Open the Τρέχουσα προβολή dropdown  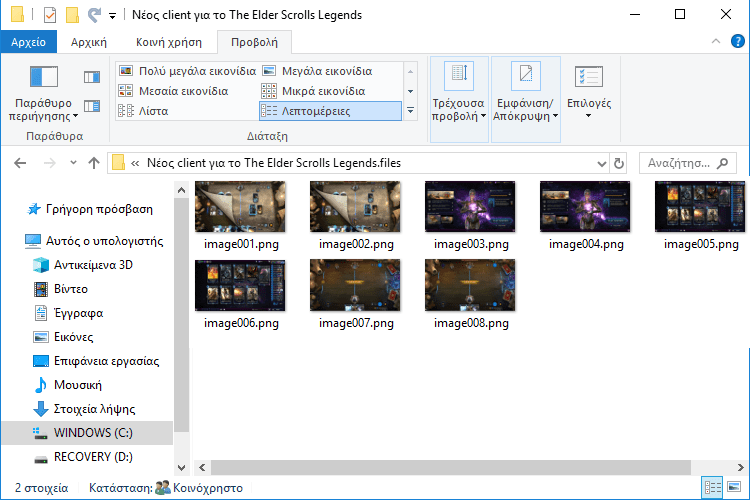[x=459, y=99]
